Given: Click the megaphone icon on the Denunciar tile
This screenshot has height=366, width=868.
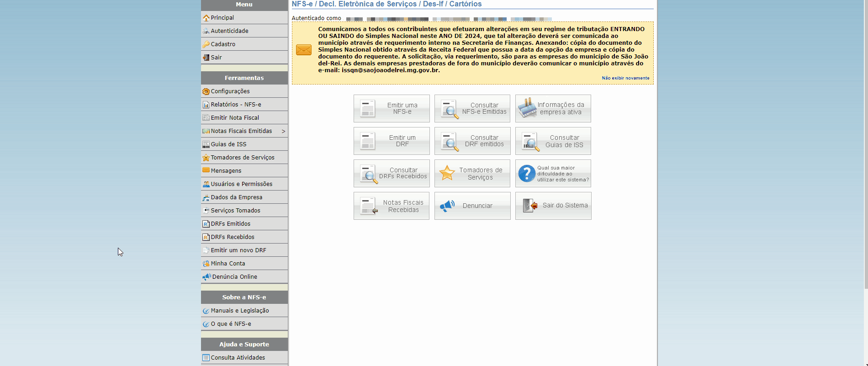Looking at the screenshot, I should (447, 206).
